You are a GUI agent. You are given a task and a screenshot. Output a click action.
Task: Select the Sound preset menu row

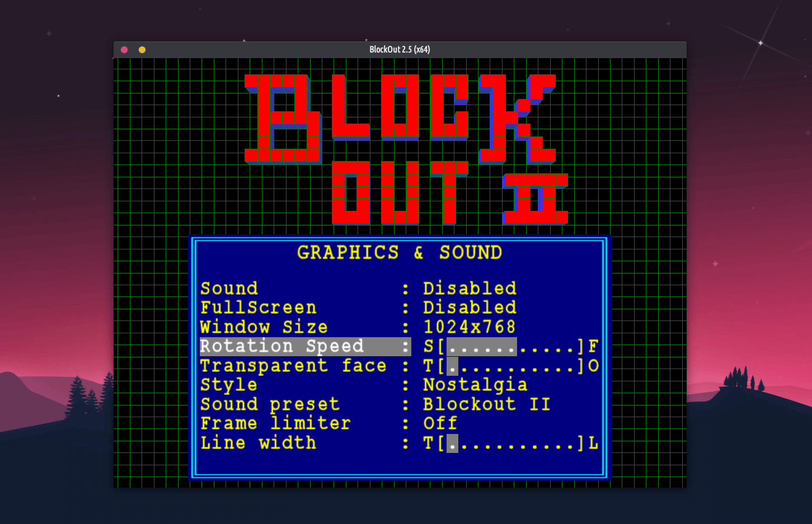tap(400, 404)
